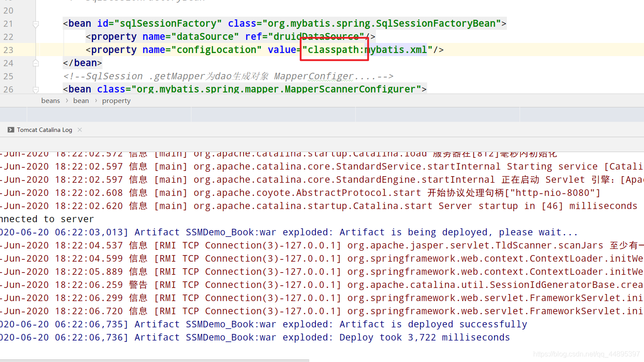Click the gutter marker icon beside line 24
Viewport: 644px width, 362px height.
click(x=35, y=63)
